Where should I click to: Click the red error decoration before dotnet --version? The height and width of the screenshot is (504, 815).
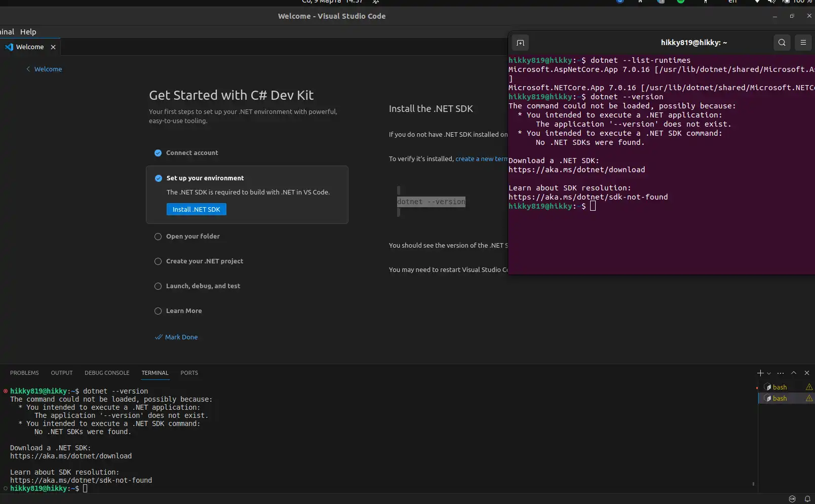pos(6,391)
